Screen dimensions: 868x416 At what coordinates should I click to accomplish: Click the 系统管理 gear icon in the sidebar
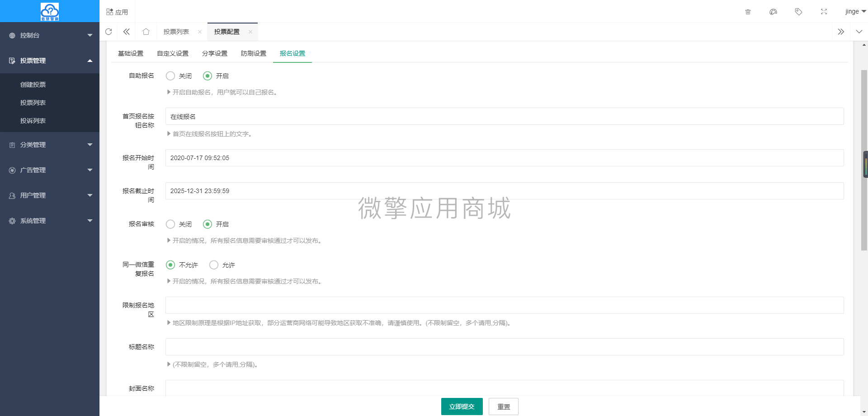pyautogui.click(x=12, y=221)
